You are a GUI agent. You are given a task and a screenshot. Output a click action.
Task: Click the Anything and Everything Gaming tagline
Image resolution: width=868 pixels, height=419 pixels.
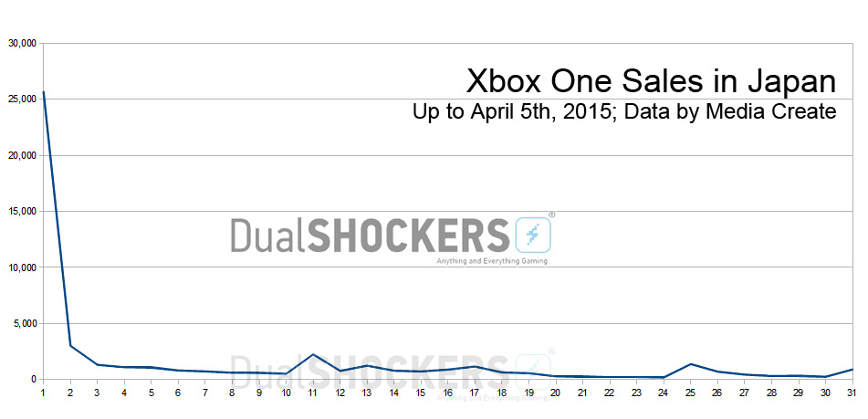[x=492, y=261]
